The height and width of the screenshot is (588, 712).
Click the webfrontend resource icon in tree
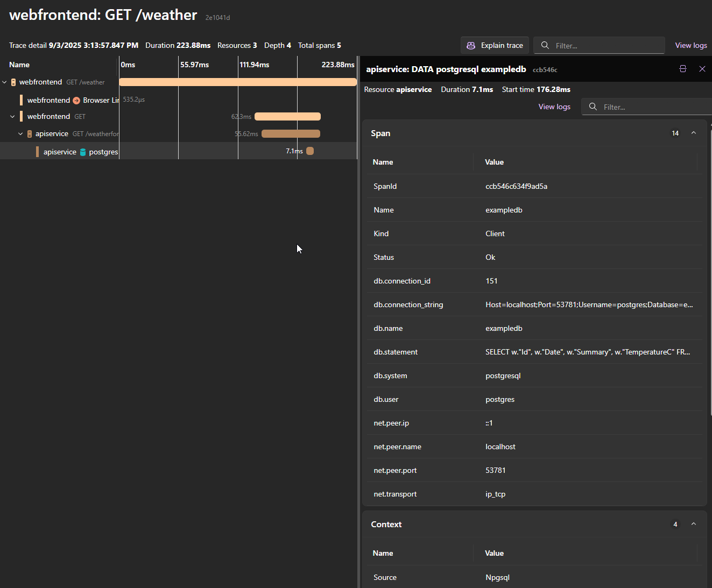[x=13, y=82]
